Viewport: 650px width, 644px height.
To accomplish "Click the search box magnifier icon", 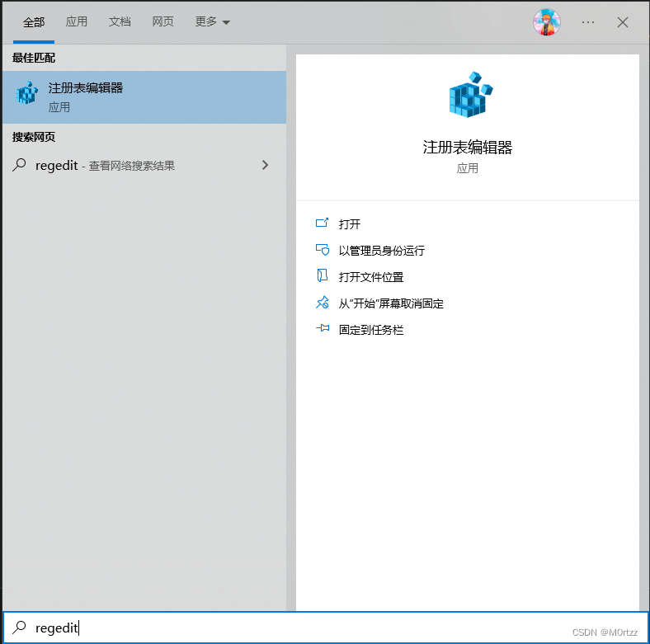I will click(x=19, y=628).
